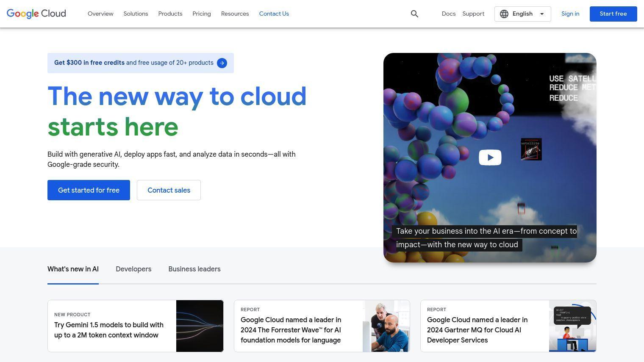Image resolution: width=644 pixels, height=362 pixels.
Task: Click Contact Us in the top navigation
Action: point(274,14)
